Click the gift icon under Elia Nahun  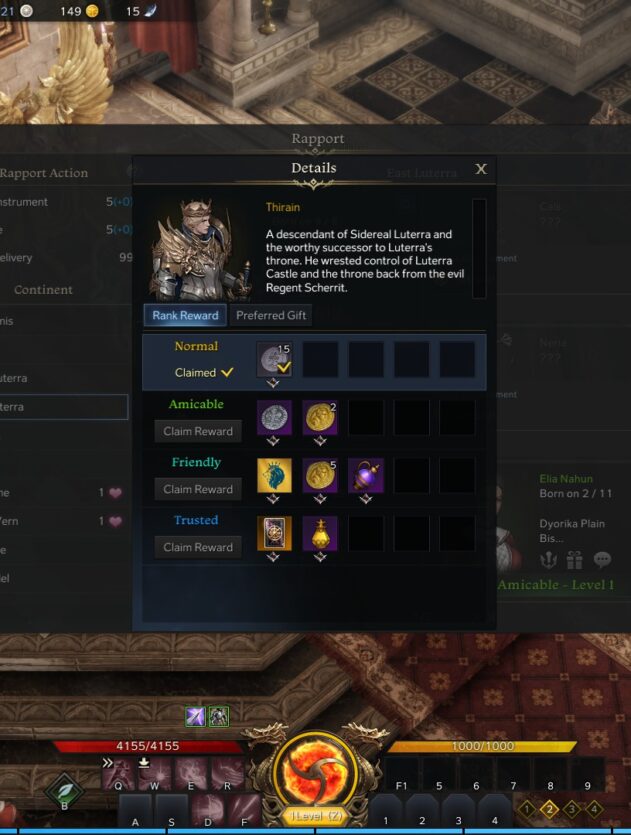(x=575, y=560)
